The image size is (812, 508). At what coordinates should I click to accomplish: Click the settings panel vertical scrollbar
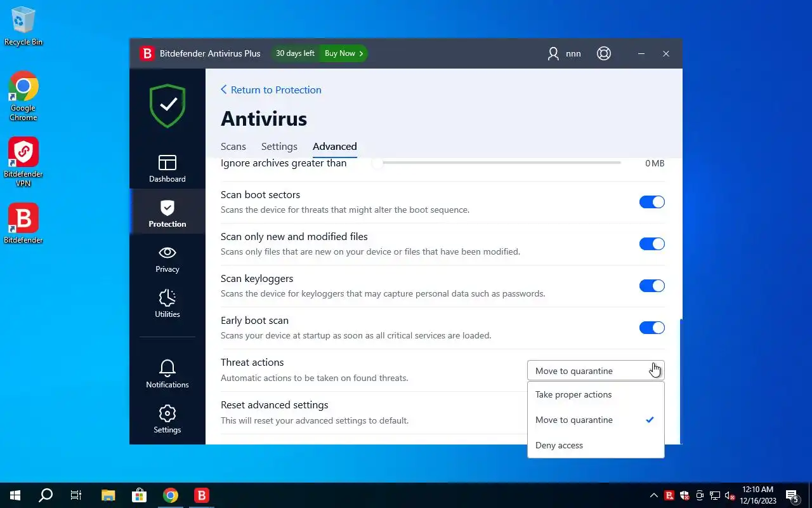(681, 381)
